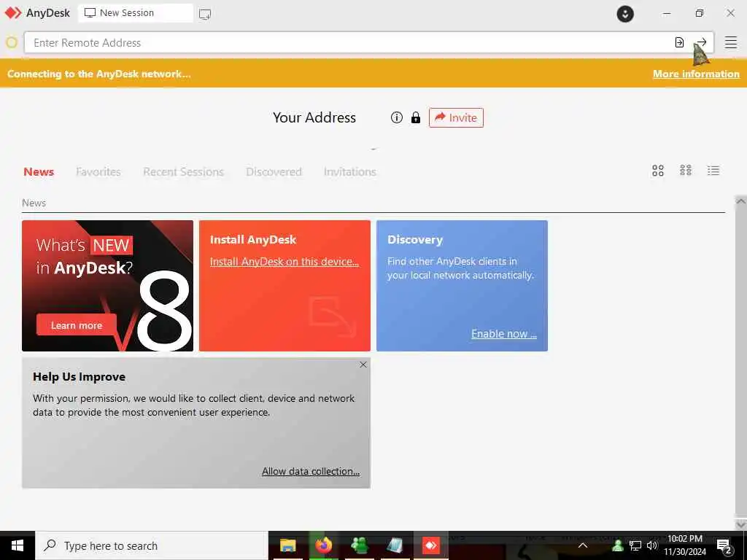This screenshot has width=747, height=560.
Task: Open the notification center icon
Action: point(724,546)
